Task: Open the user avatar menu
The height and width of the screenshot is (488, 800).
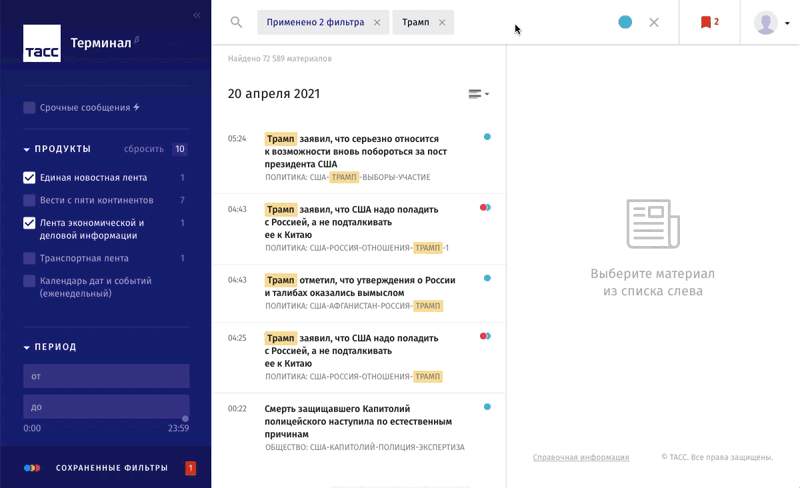Action: (x=765, y=22)
